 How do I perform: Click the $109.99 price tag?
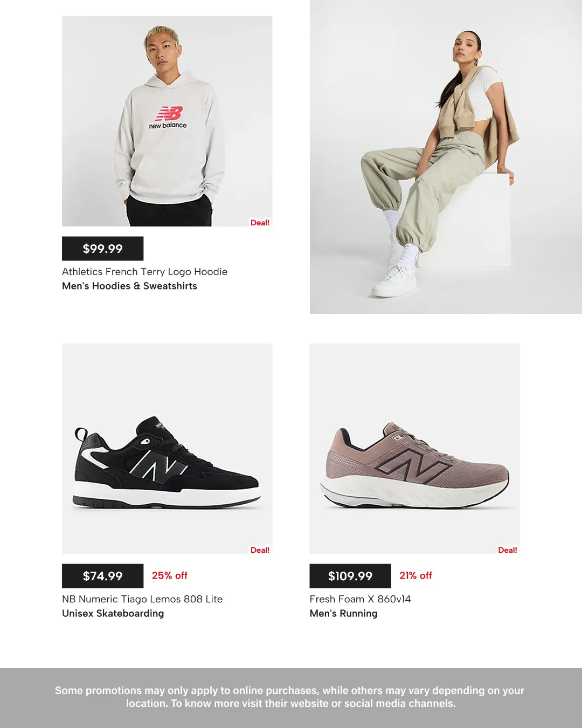350,576
